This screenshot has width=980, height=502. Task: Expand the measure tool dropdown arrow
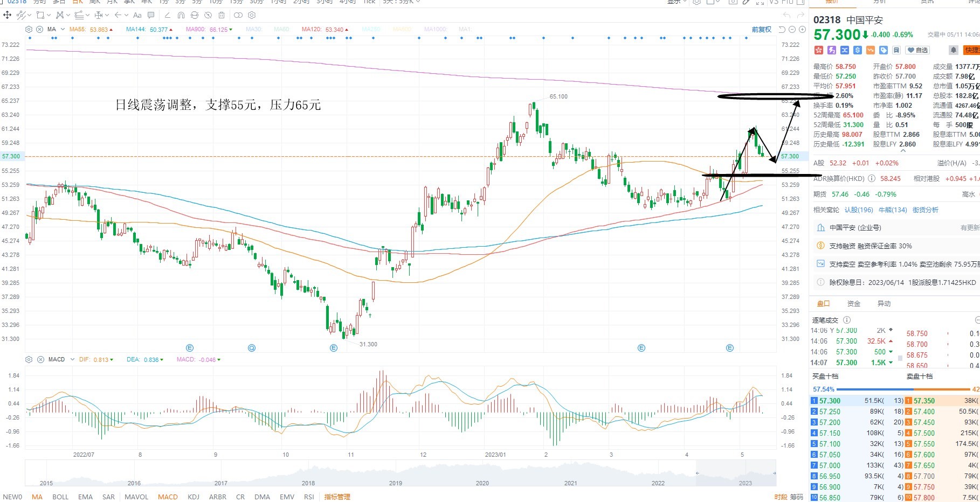[107, 15]
